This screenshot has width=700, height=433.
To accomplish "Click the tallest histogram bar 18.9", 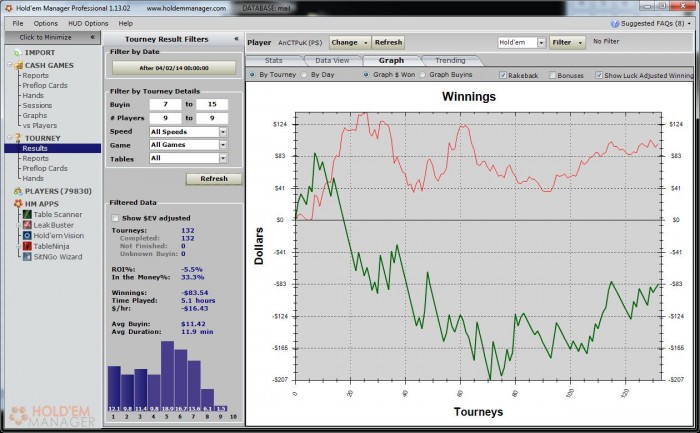I will tap(167, 376).
